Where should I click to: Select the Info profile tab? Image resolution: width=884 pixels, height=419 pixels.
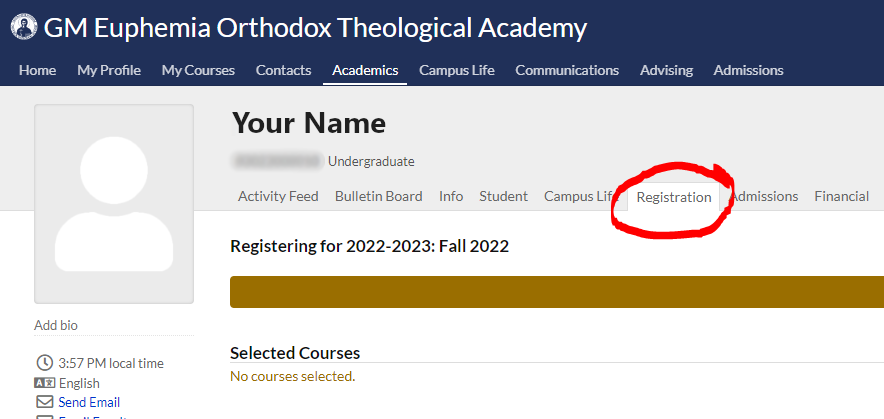coord(451,196)
